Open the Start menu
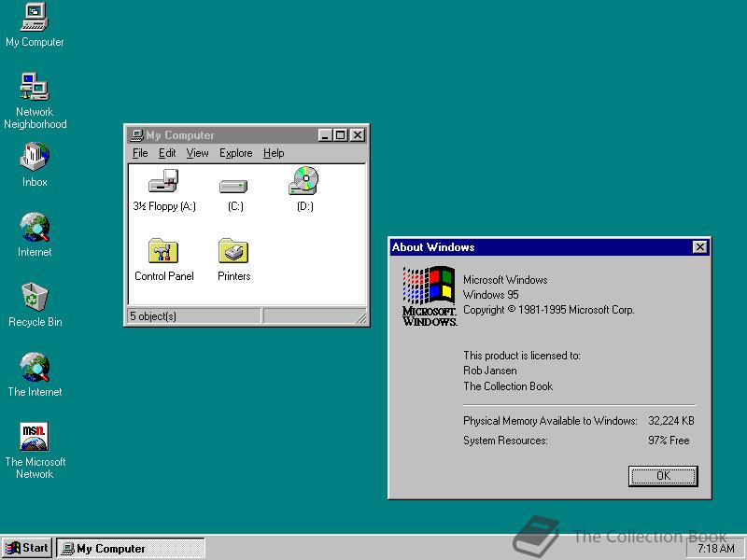This screenshot has width=747, height=560. point(27,548)
